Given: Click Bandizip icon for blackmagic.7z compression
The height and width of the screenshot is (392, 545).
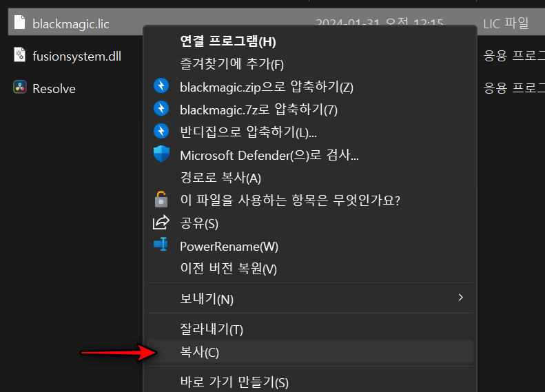Looking at the screenshot, I should click(161, 108).
